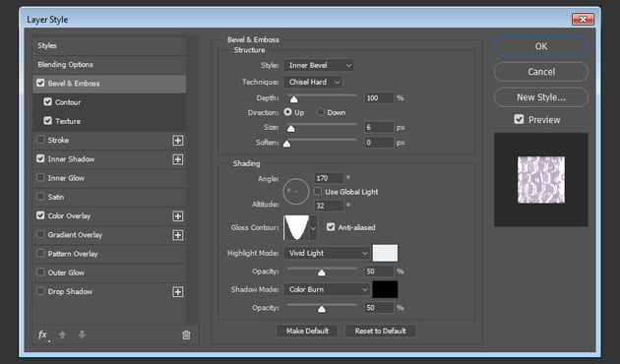Enable the Inner Glow checkbox
This screenshot has height=364, width=620.
40,177
